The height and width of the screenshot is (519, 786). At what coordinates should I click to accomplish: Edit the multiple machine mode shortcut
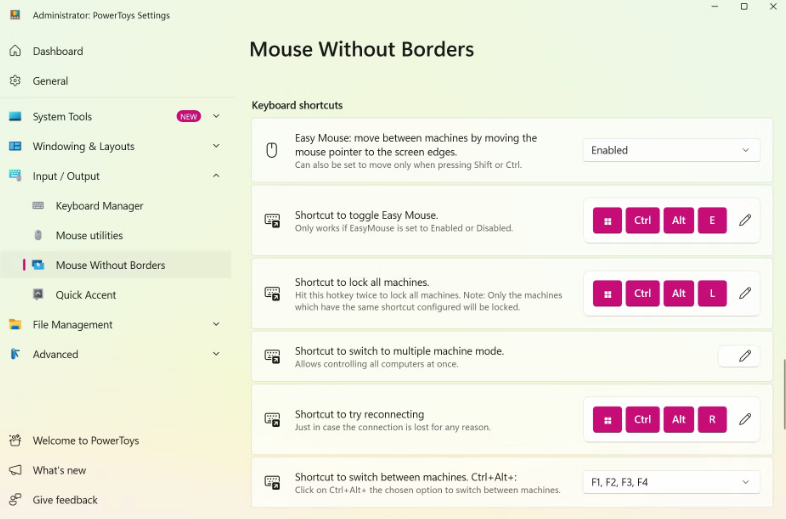[745, 356]
